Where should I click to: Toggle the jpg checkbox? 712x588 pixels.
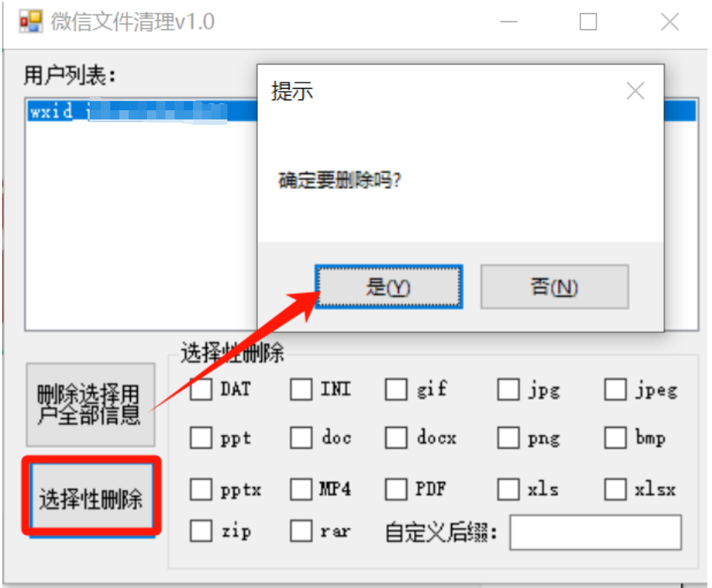click(508, 389)
